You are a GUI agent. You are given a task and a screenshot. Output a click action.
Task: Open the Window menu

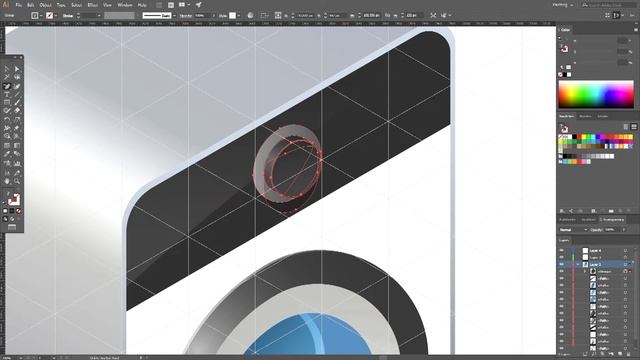pyautogui.click(x=124, y=5)
